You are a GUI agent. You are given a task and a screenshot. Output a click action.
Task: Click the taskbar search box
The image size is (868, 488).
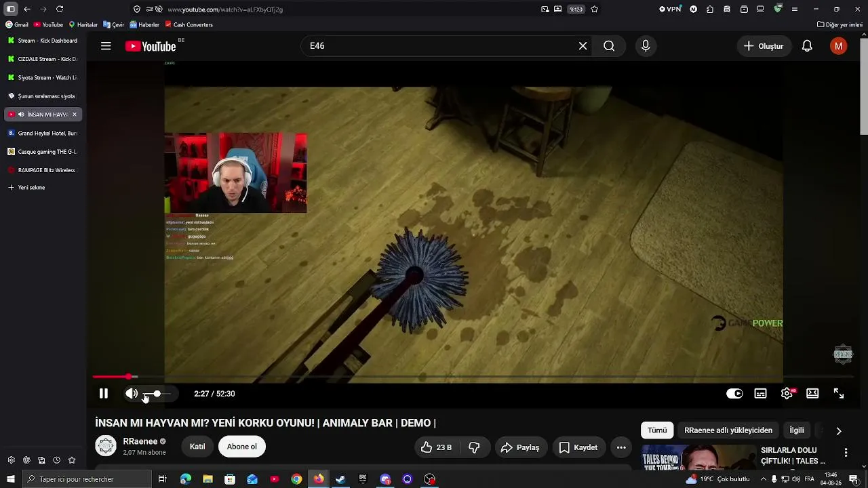click(85, 479)
